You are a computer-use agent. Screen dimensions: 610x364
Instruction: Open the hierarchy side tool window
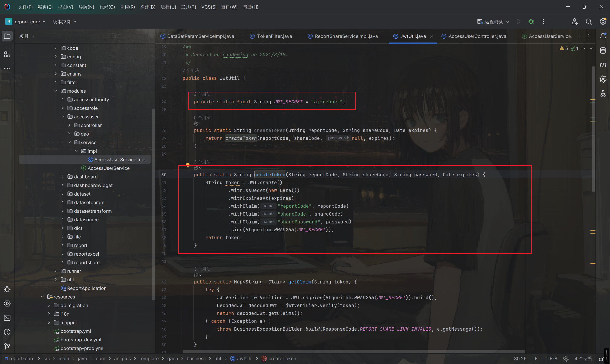coord(603,93)
